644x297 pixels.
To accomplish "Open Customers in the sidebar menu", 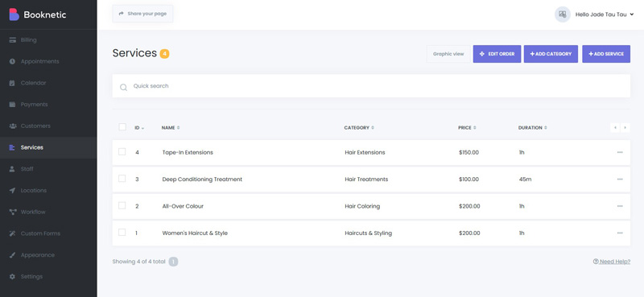I will [x=48, y=126].
